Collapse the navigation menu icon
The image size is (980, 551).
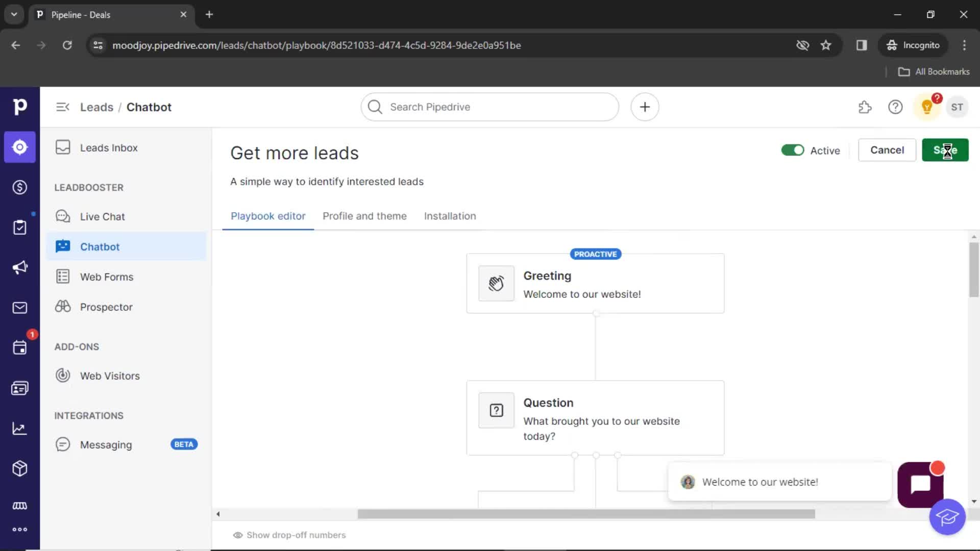coord(62,107)
